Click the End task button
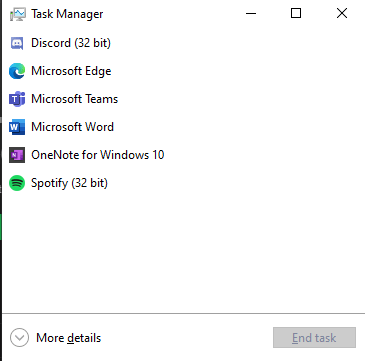Image resolution: width=365 pixels, height=361 pixels. (x=314, y=338)
